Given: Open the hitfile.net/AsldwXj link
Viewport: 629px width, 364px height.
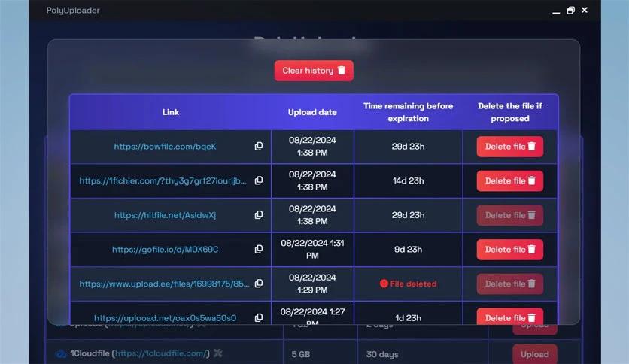Looking at the screenshot, I should (165, 215).
